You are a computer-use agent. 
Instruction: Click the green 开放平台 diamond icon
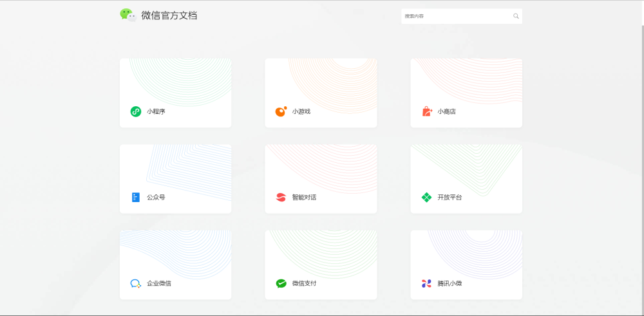427,198
